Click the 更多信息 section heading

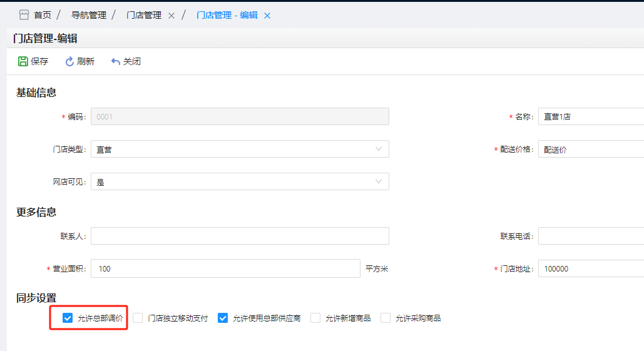tap(36, 212)
